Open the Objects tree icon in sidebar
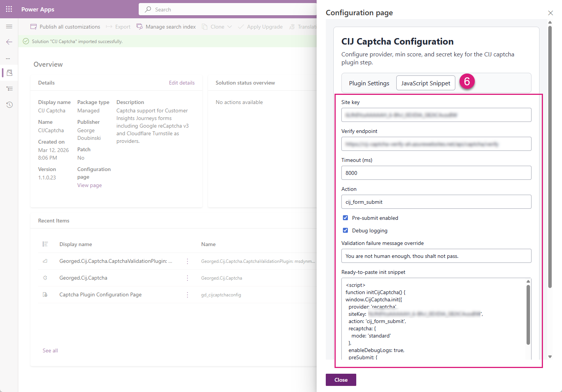This screenshot has height=392, width=562. (10, 88)
